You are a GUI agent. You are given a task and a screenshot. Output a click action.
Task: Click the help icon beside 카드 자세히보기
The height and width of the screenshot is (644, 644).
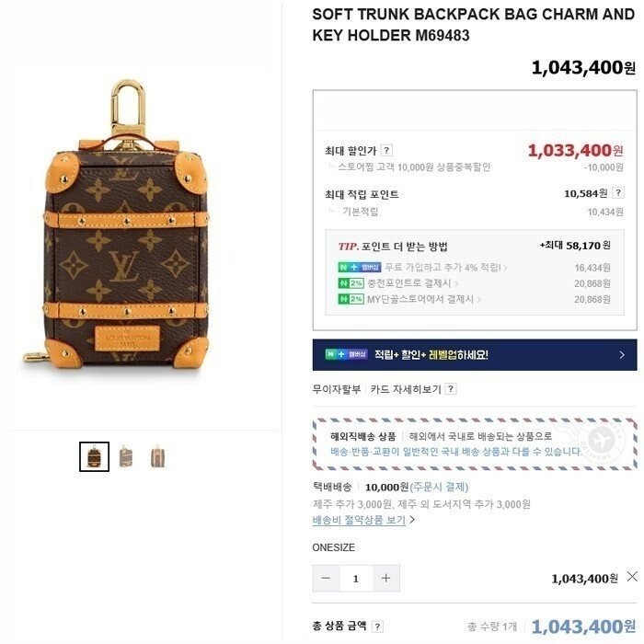[x=451, y=389]
